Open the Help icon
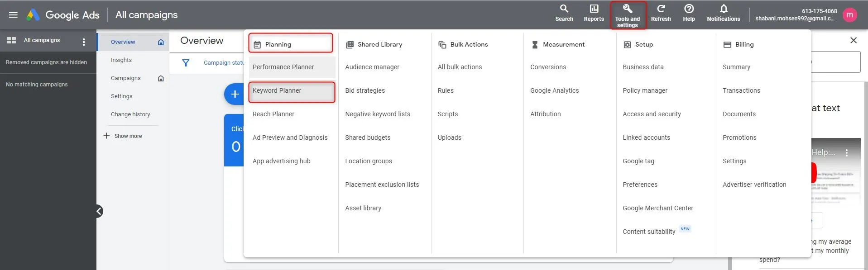 [x=689, y=13]
